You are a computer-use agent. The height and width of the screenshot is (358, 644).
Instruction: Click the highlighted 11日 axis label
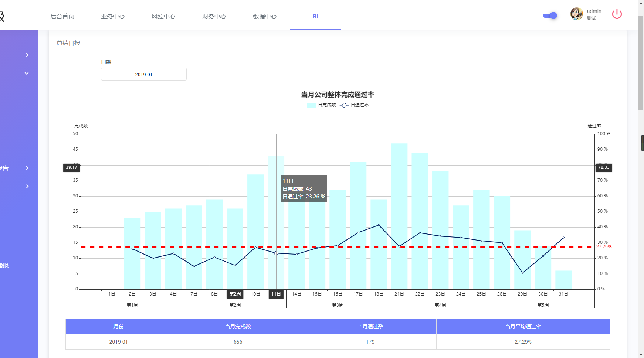point(276,294)
